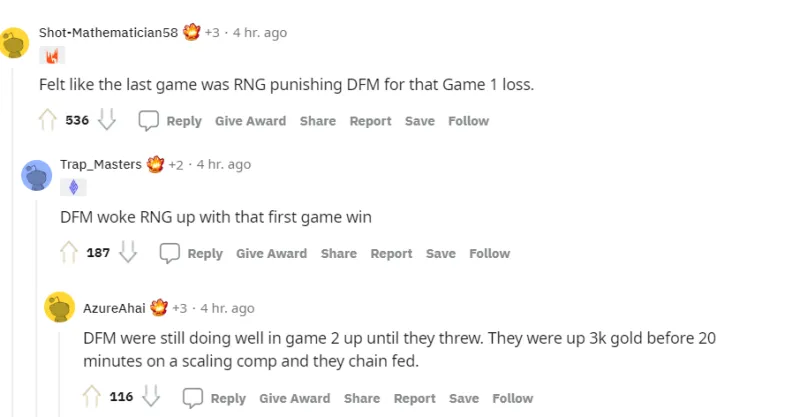Viewport: 800px width, 417px height.
Task: Collapse thread line under Trap_Masters' avatar
Action: 37,300
